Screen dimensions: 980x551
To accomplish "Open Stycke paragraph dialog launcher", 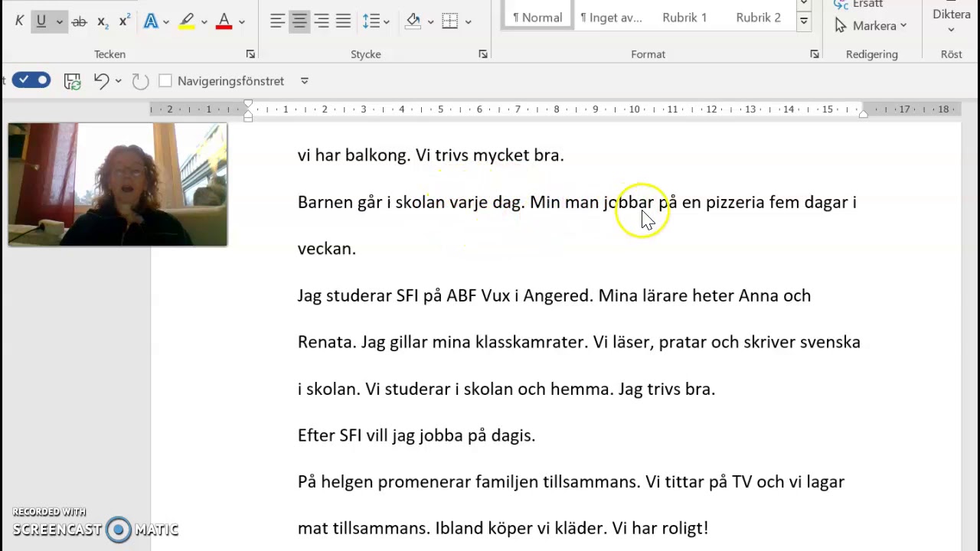I will (x=483, y=54).
